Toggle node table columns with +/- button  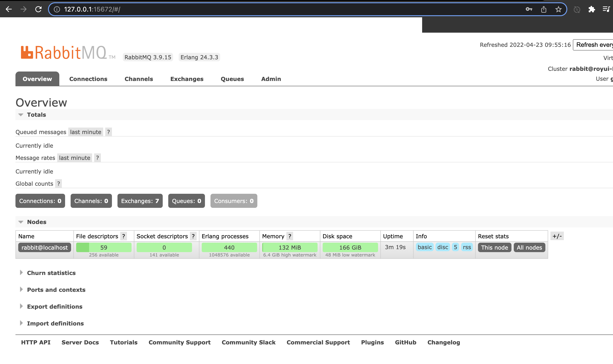point(557,236)
